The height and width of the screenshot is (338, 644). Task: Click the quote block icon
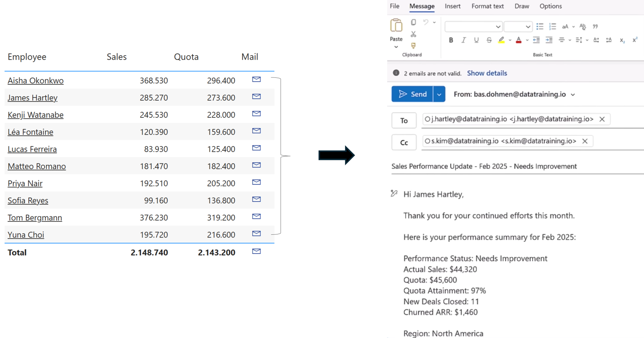click(595, 26)
